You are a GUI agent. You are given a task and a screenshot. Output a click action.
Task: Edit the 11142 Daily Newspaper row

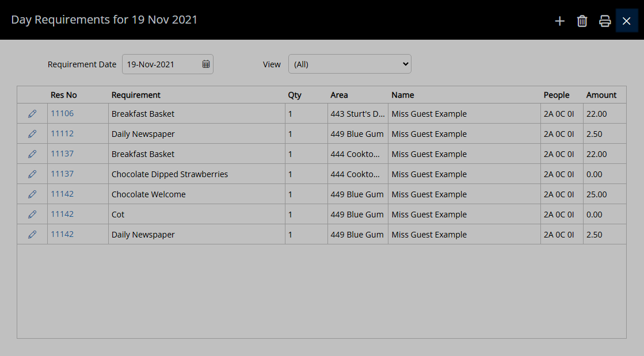coord(32,235)
